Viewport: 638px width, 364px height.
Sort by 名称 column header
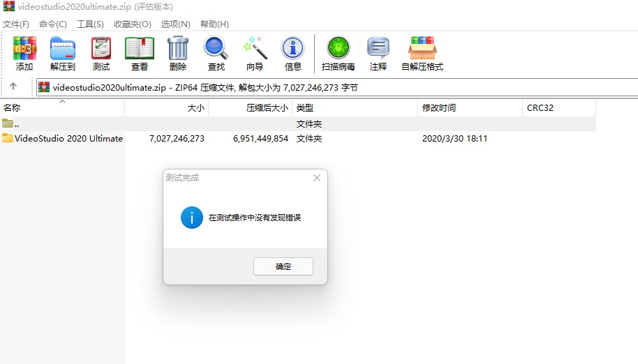62,107
